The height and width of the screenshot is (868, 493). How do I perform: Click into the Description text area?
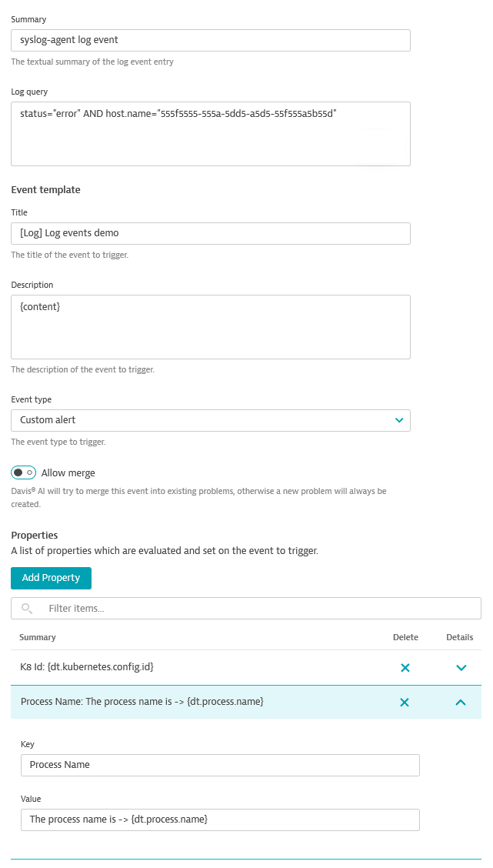pyautogui.click(x=210, y=326)
